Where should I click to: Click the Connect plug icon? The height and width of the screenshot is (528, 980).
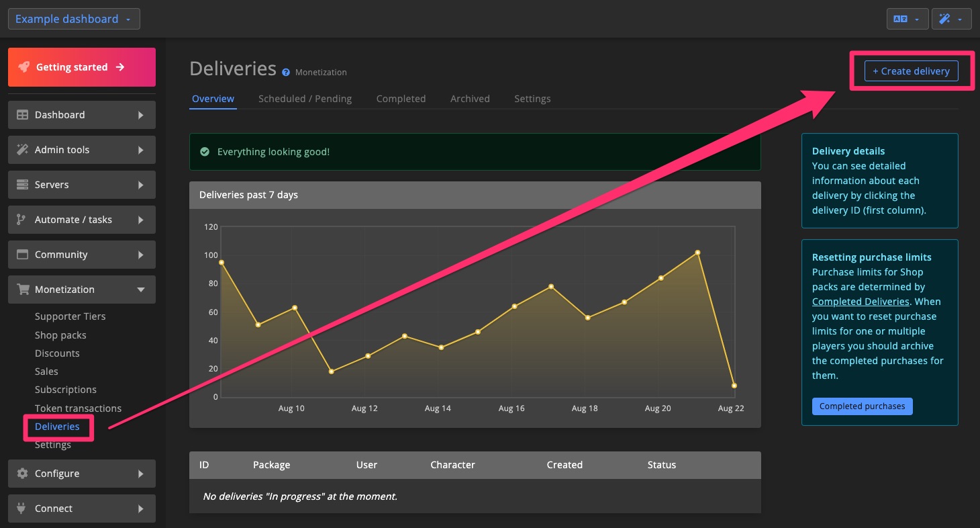pos(22,509)
